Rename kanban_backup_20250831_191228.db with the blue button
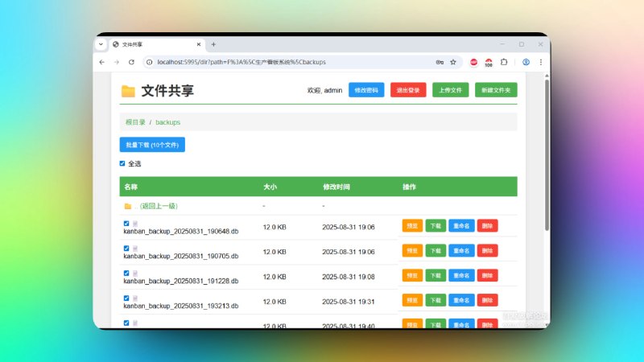Viewport: 644px width, 362px height. pos(461,275)
